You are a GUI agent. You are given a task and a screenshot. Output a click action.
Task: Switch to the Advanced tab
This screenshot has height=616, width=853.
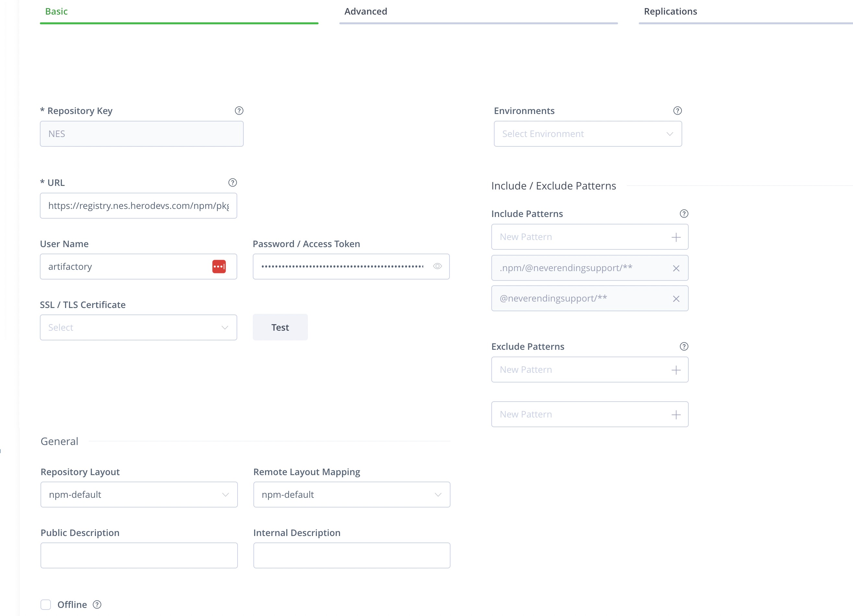pyautogui.click(x=366, y=11)
